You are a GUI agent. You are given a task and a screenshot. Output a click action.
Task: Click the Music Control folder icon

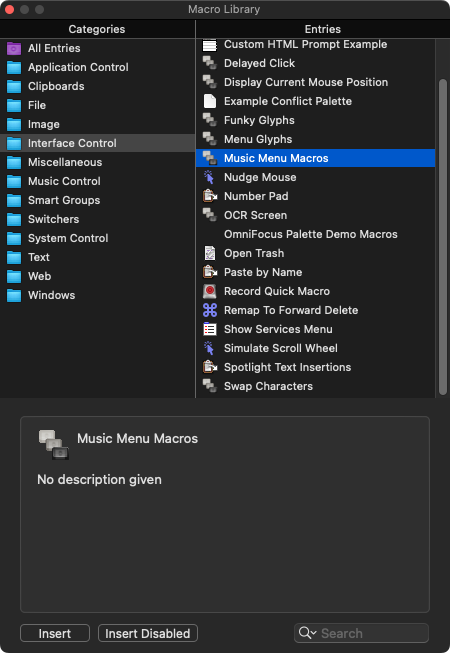pos(14,181)
